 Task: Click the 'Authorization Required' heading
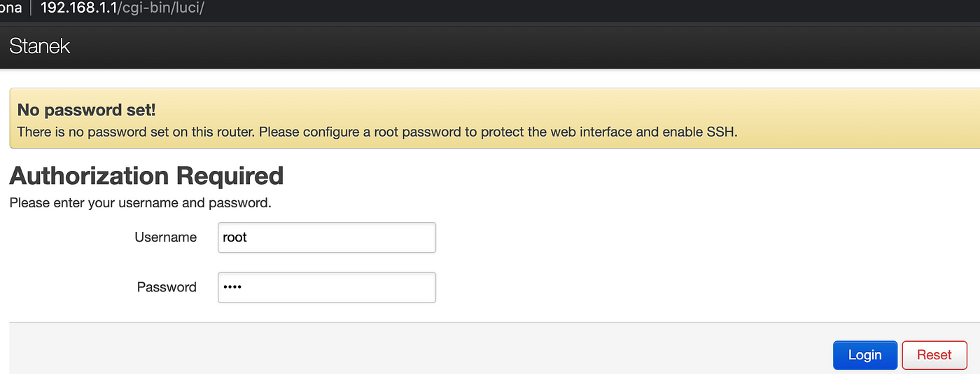point(146,175)
